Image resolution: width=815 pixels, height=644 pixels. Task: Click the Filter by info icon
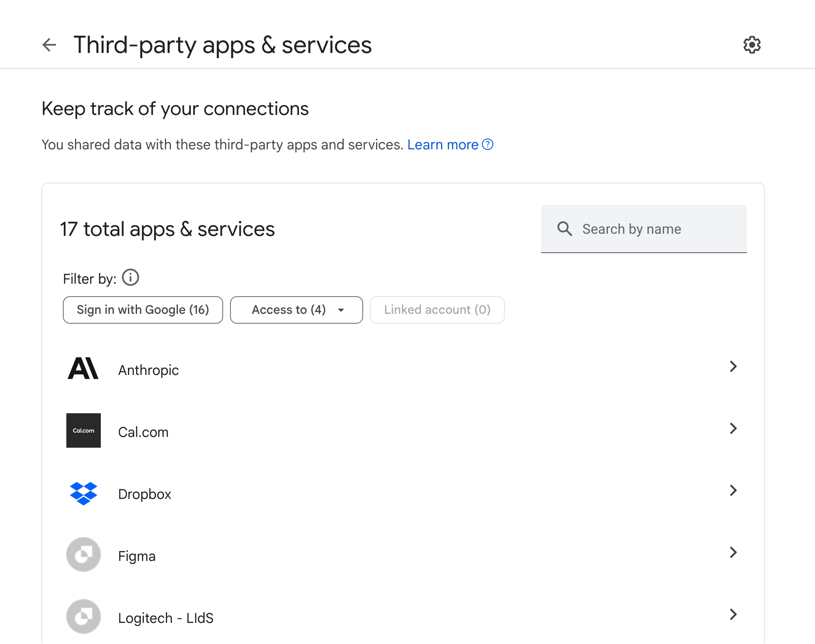pos(131,278)
